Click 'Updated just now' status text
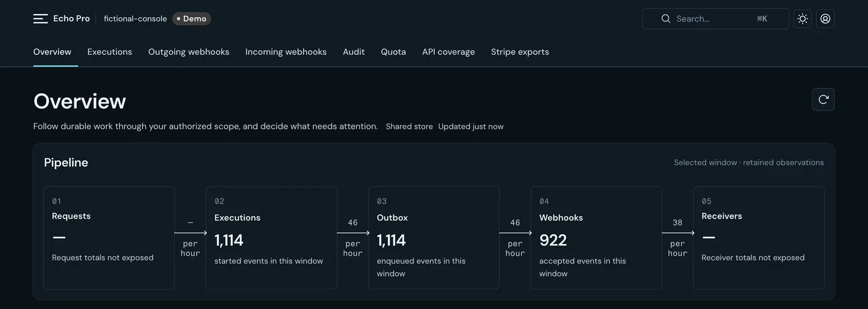This screenshot has height=309, width=868. [x=471, y=126]
